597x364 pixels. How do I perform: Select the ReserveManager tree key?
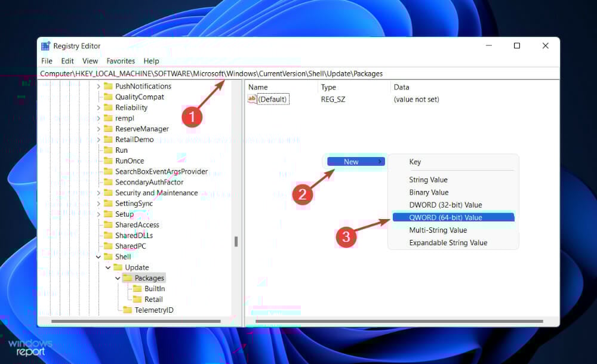coord(142,129)
